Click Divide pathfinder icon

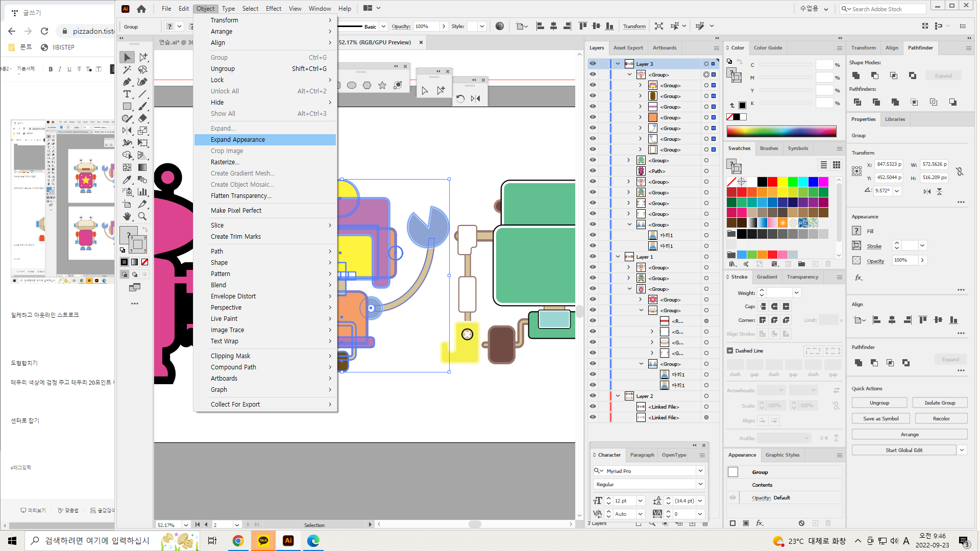tap(857, 102)
